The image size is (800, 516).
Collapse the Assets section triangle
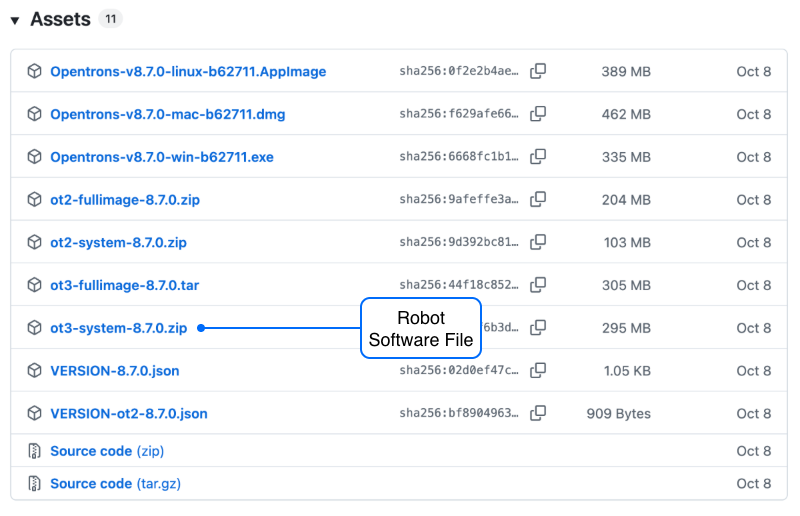click(x=15, y=20)
